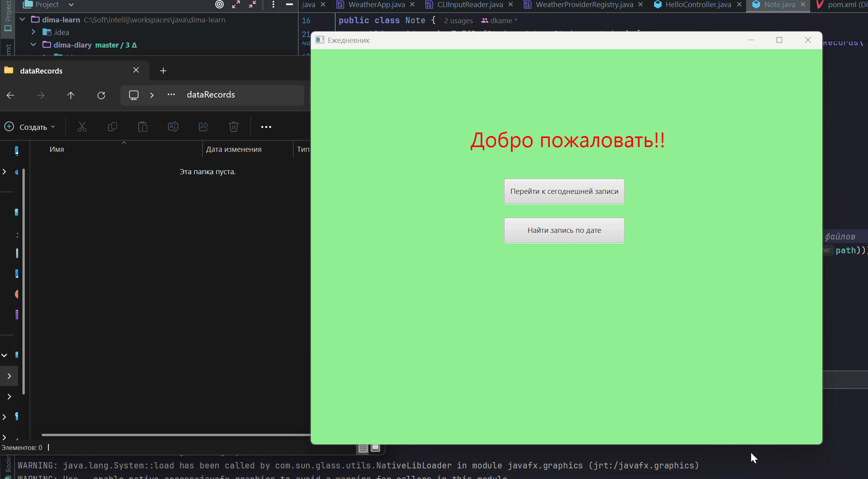Image resolution: width=868 pixels, height=479 pixels.
Task: Click the Copy icon in Explorer toolbar
Action: tap(113, 127)
